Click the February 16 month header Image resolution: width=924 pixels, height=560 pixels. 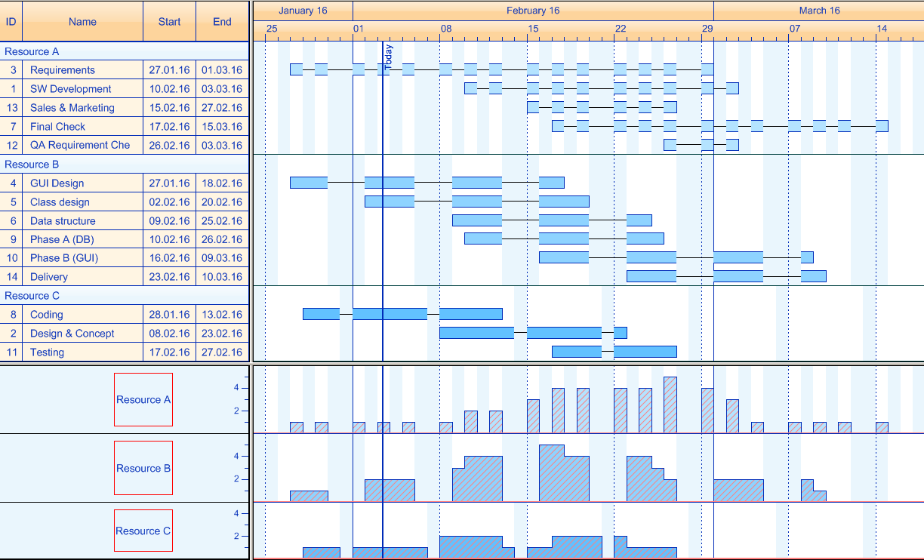click(x=533, y=11)
